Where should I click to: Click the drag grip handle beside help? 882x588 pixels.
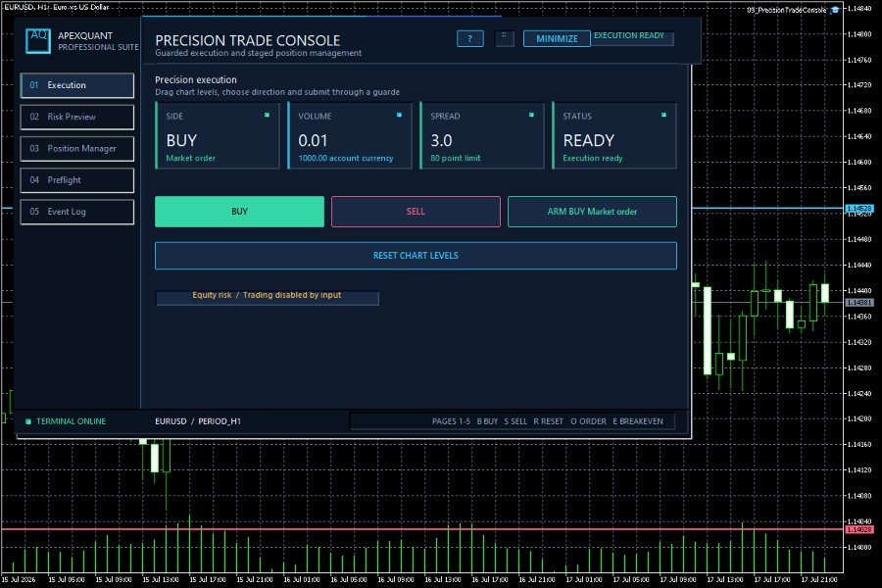504,39
